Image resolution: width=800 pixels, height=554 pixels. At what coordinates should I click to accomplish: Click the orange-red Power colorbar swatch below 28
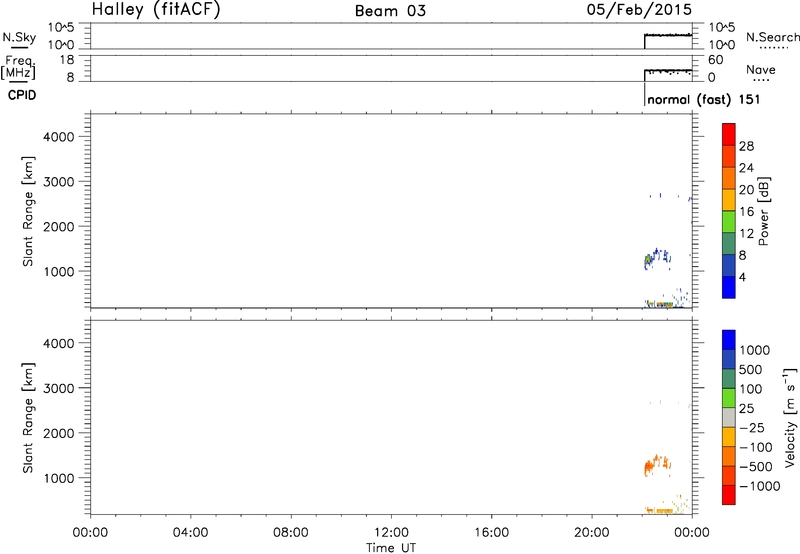coord(729,157)
